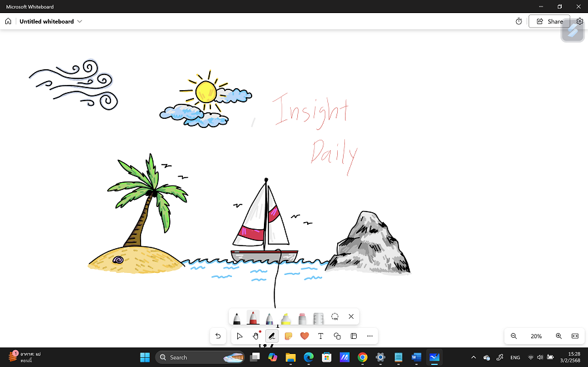The image size is (588, 367).
Task: Activate the lasso select tool
Action: coord(335,317)
